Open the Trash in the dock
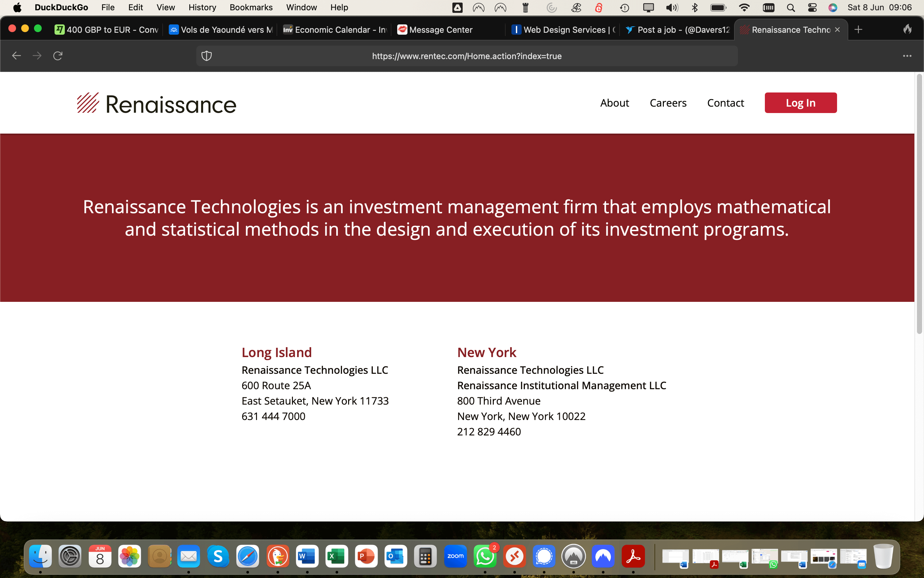 pyautogui.click(x=884, y=556)
